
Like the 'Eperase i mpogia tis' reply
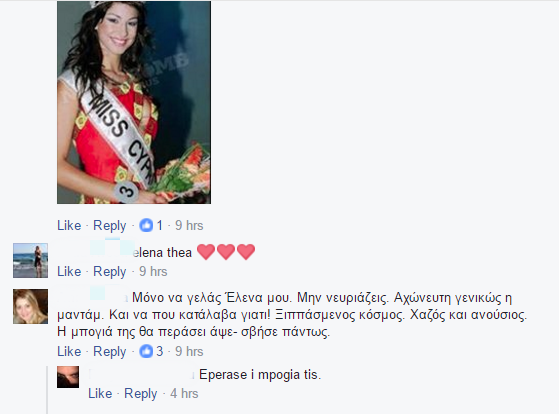pos(100,393)
